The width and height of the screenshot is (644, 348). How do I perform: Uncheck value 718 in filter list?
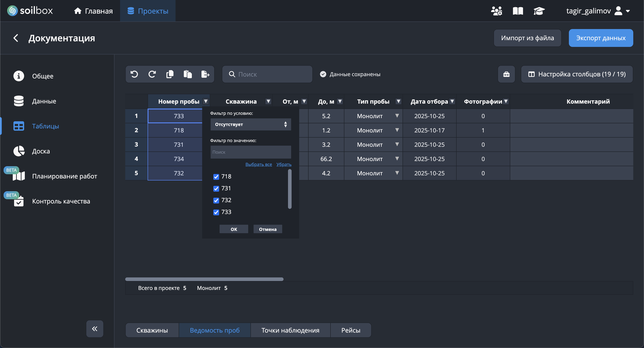216,177
